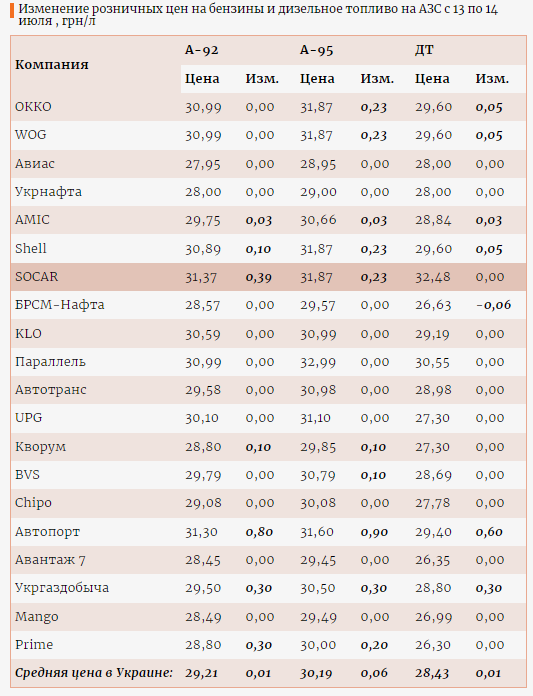Viewport: 533px width, 696px height.
Task: Select the Автопорт А-95 change 0,90
Action: [x=374, y=532]
